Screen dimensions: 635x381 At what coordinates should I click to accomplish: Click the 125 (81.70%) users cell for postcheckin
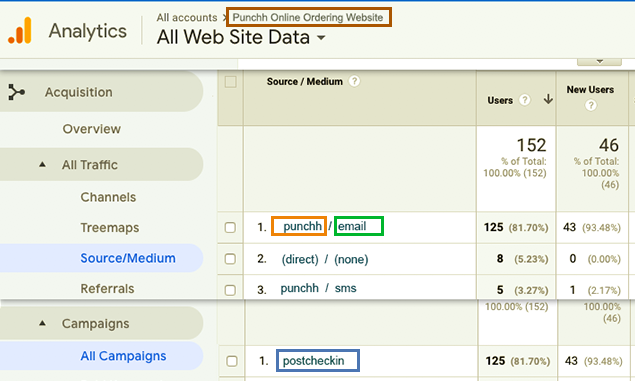coord(518,361)
